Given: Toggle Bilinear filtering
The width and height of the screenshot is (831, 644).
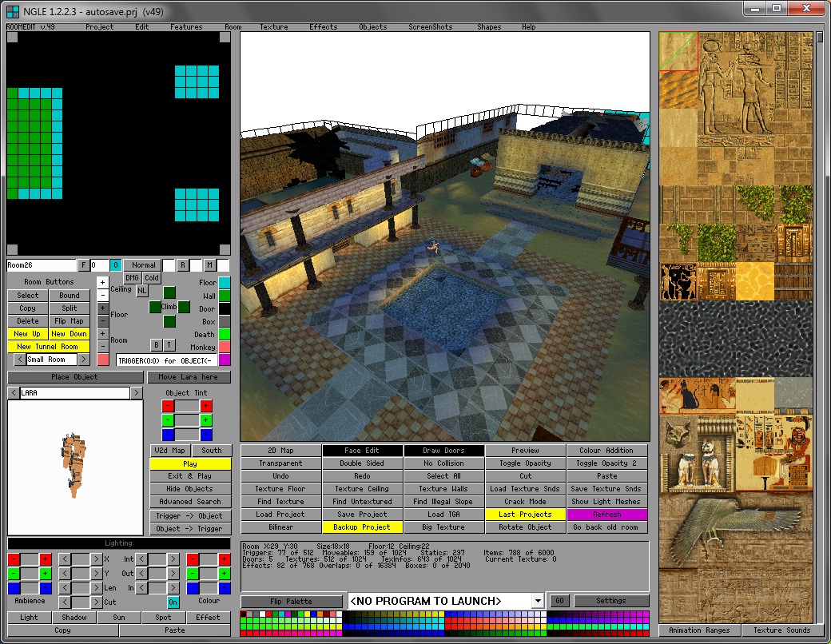Looking at the screenshot, I should tap(281, 527).
